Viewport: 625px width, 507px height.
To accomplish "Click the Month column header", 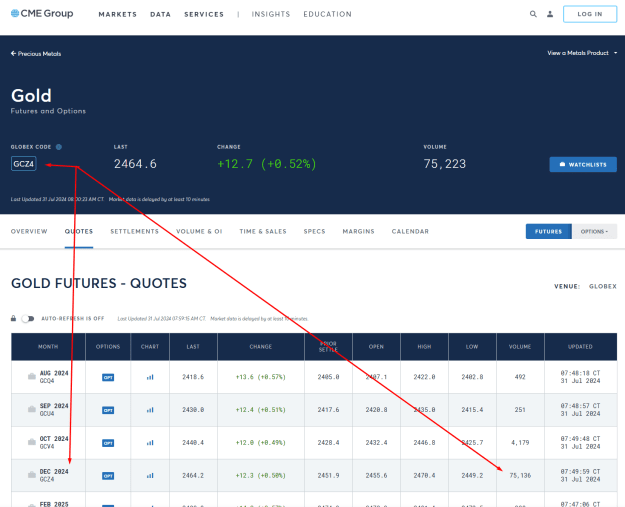I will 48,347.
